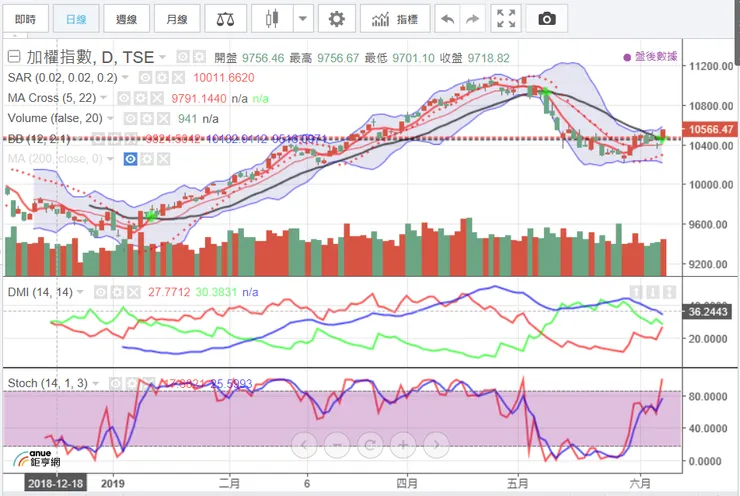The height and width of the screenshot is (496, 740).
Task: Remove the MA (200, close, 0) indicator
Action: click(x=163, y=159)
